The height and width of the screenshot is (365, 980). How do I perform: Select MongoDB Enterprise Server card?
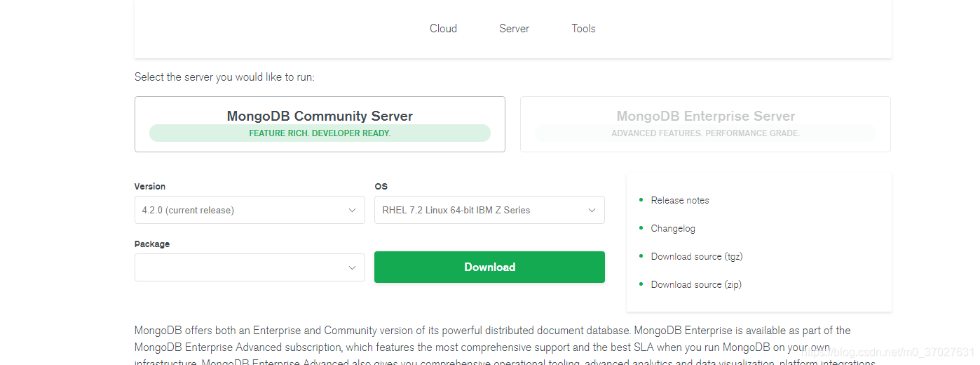click(x=705, y=124)
